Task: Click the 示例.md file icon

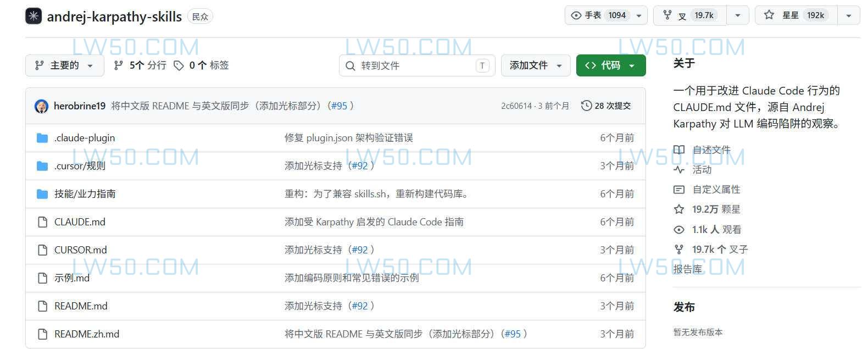Action: click(x=42, y=278)
